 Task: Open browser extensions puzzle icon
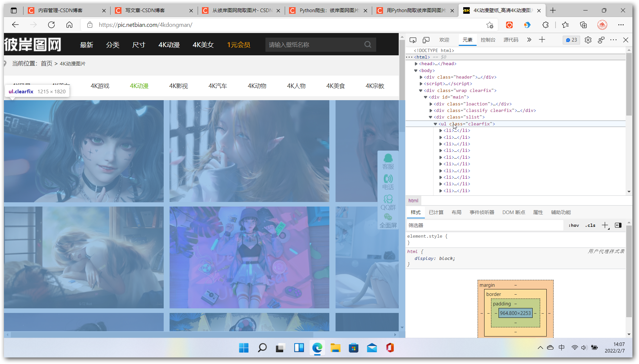(545, 25)
